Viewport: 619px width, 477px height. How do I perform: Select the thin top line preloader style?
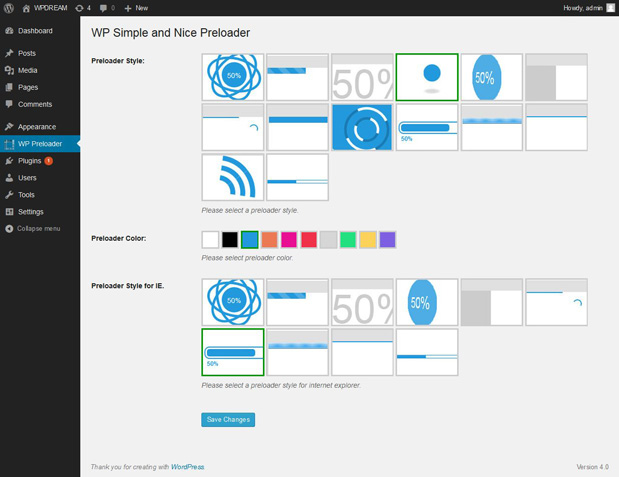pyautogui.click(x=557, y=127)
